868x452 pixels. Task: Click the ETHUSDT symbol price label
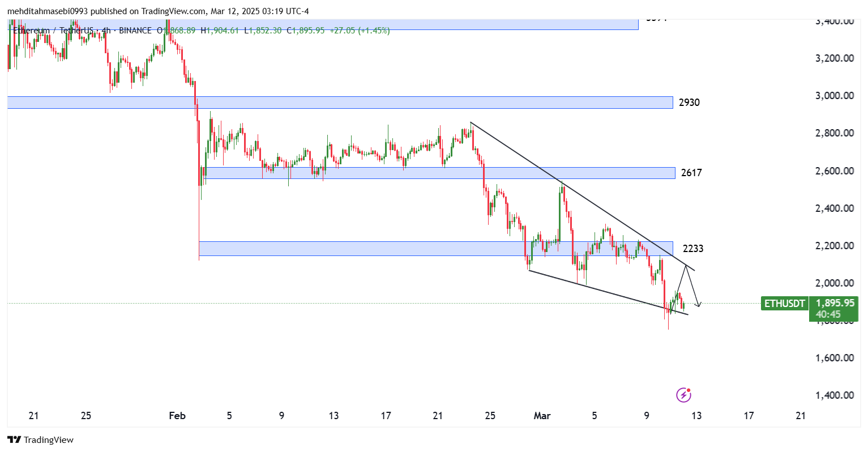784,304
